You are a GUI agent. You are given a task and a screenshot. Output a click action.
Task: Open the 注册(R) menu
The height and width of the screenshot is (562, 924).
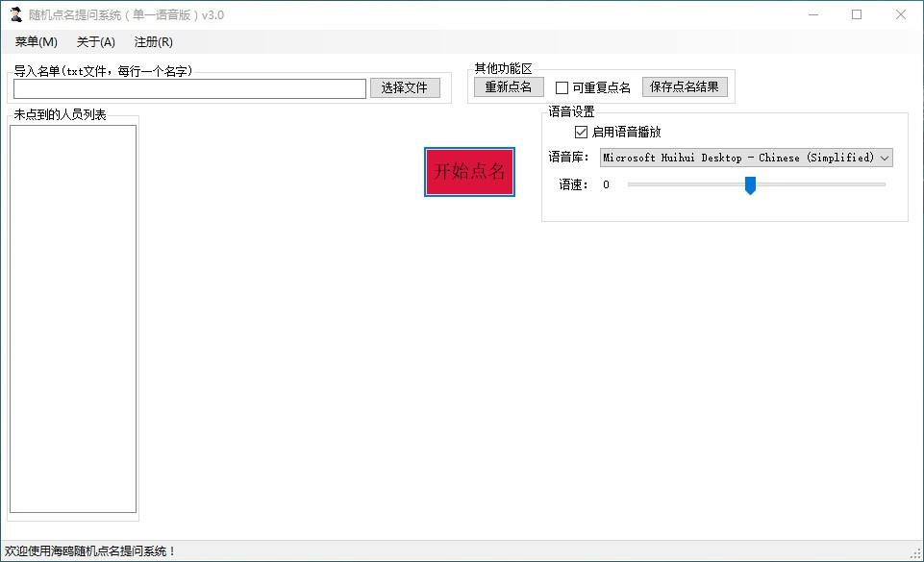point(153,41)
